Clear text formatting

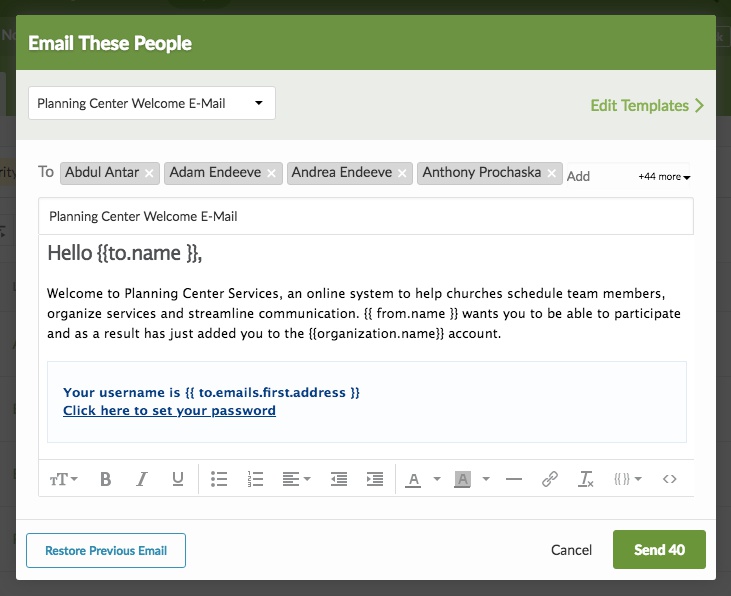pyautogui.click(x=586, y=479)
